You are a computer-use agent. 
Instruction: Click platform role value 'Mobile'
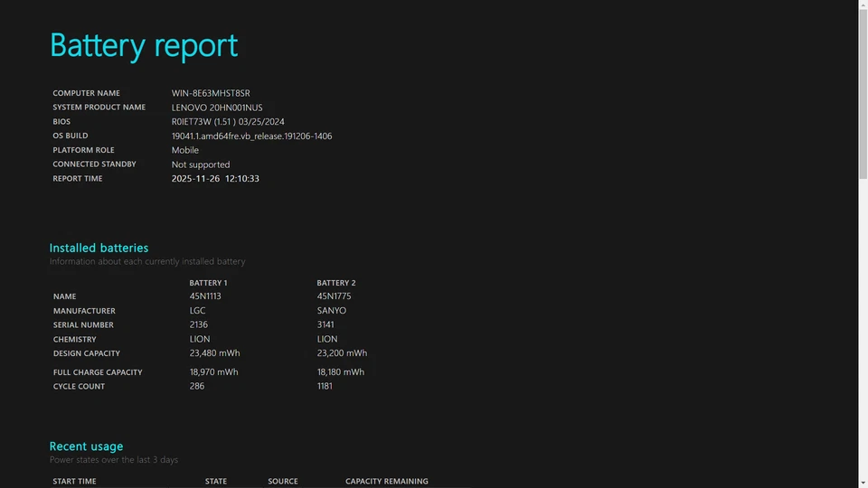pos(184,150)
